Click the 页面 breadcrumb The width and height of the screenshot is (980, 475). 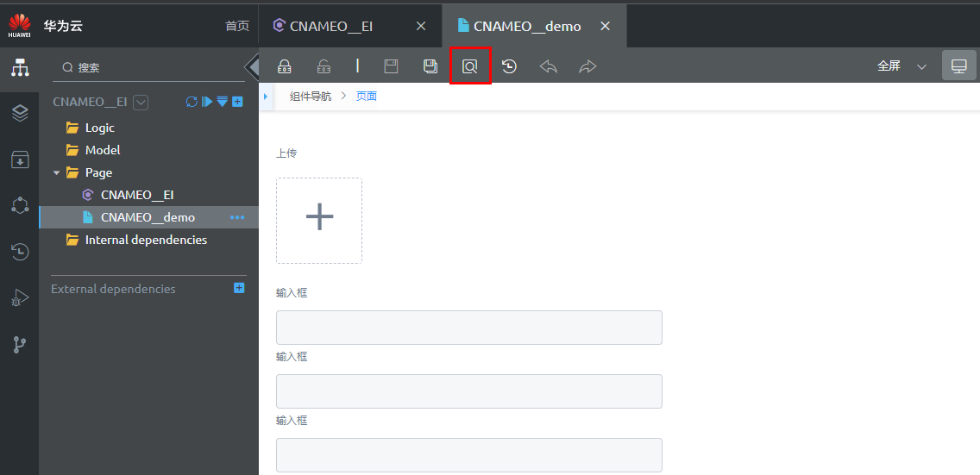point(367,97)
